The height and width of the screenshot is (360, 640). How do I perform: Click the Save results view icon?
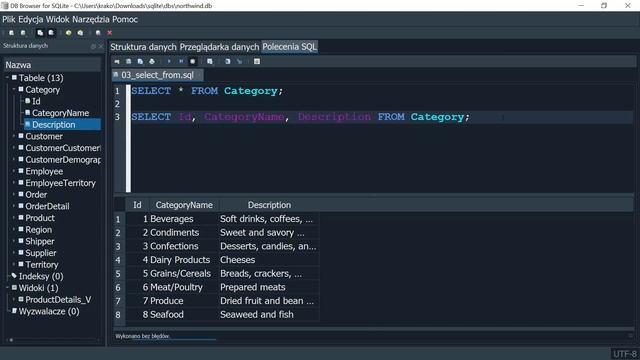210,62
